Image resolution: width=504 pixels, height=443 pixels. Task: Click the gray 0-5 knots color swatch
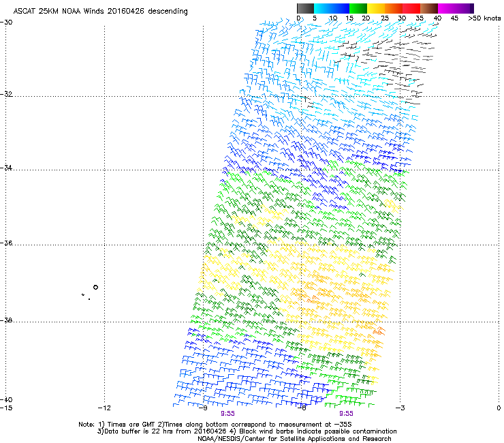305,8
